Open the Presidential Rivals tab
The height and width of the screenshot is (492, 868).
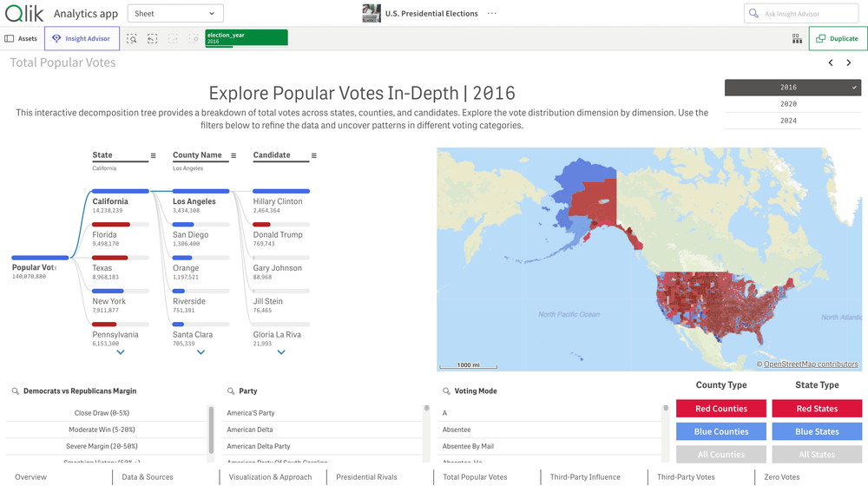pyautogui.click(x=366, y=477)
